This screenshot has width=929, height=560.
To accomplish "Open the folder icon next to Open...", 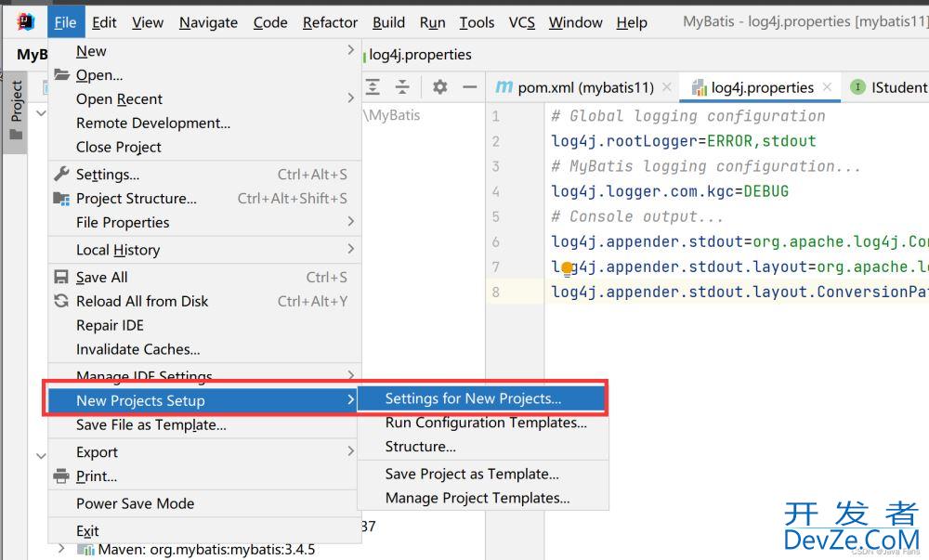I will tap(61, 74).
